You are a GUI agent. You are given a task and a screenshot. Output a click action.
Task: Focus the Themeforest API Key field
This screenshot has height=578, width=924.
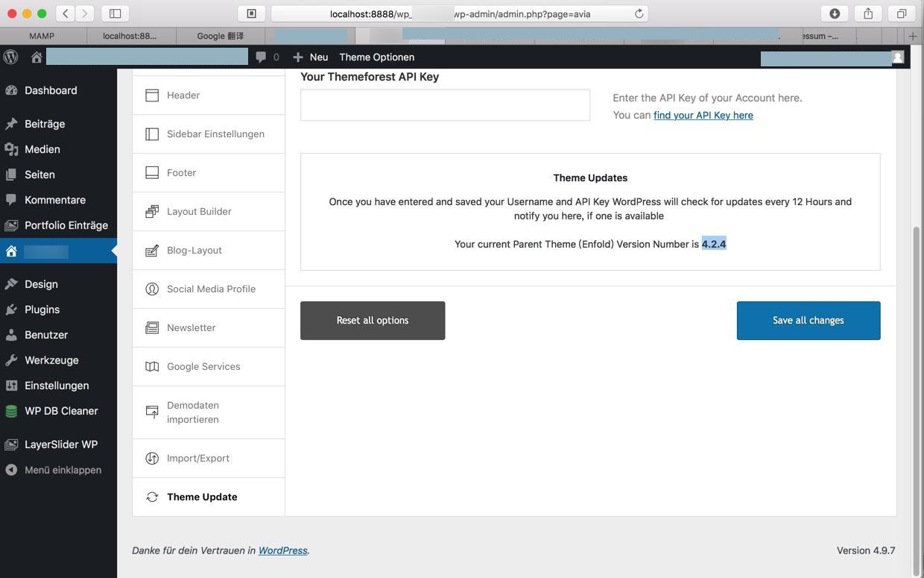[445, 105]
